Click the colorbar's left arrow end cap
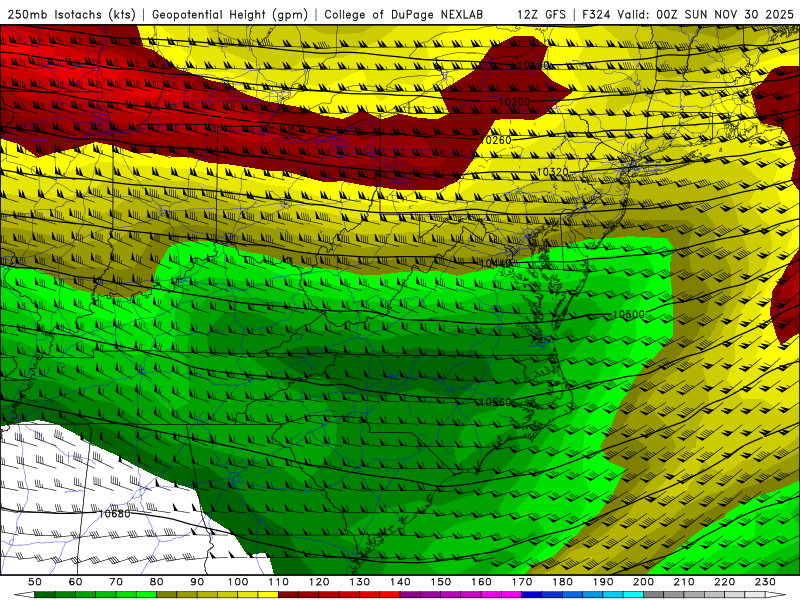Viewport: 800px width, 600px height. point(24,596)
